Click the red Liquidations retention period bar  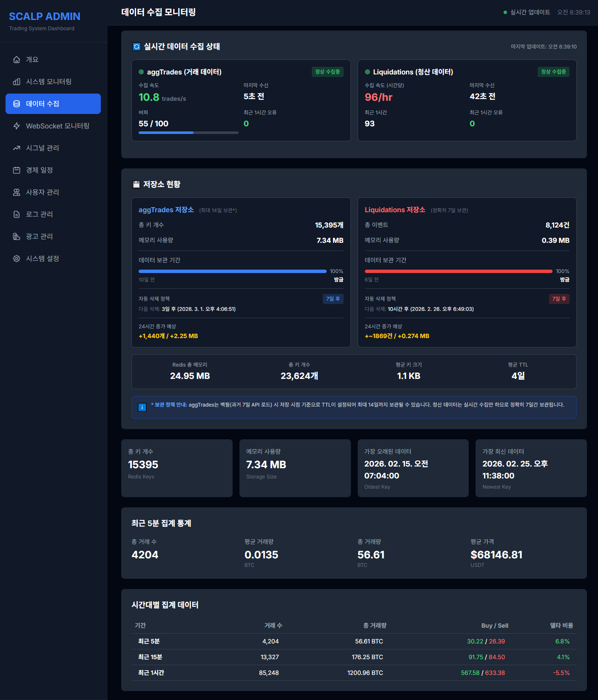458,271
